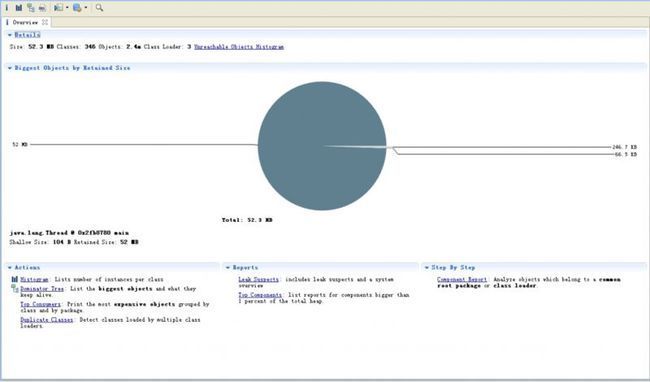Open the Unreachable Objects Histogram link
The width and height of the screenshot is (650, 382).
tap(239, 47)
